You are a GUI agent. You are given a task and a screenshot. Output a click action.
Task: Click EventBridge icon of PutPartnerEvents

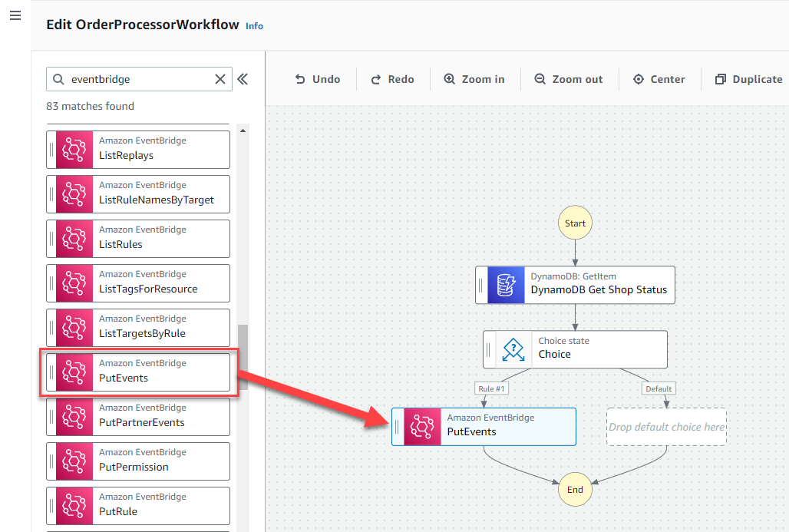74,417
